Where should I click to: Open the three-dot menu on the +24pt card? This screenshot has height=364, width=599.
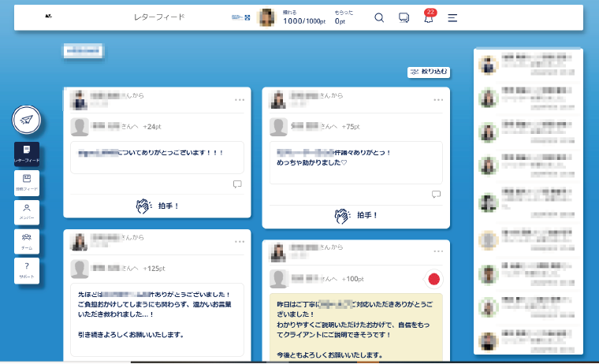[240, 100]
